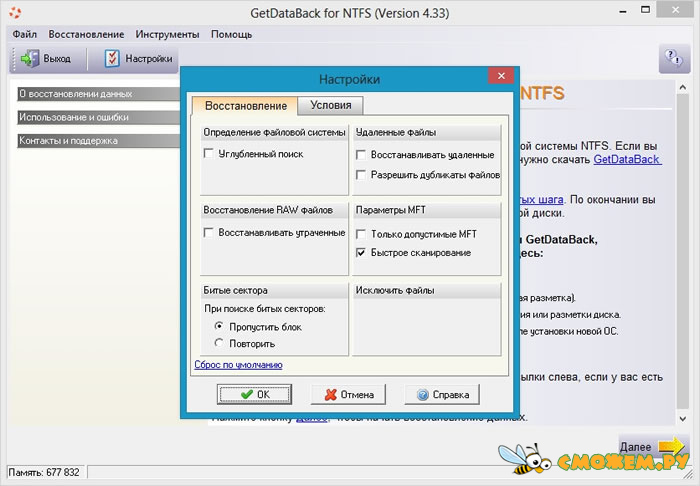Image resolution: width=700 pixels, height=486 pixels.
Task: Click the Исключить файлы group header
Action: click(426, 290)
